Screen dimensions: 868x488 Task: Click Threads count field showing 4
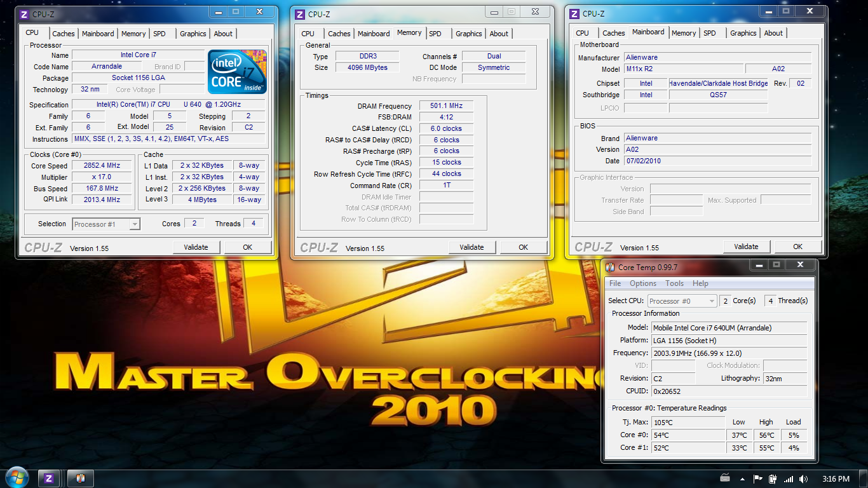(254, 224)
